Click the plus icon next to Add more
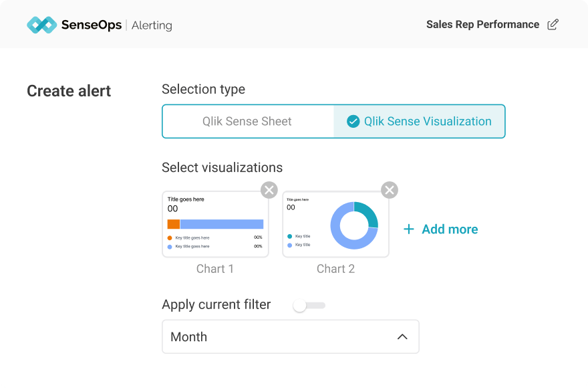 click(x=409, y=229)
